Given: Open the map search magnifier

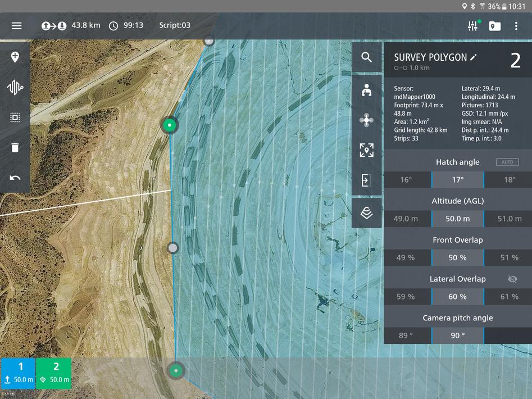Looking at the screenshot, I should [366, 57].
